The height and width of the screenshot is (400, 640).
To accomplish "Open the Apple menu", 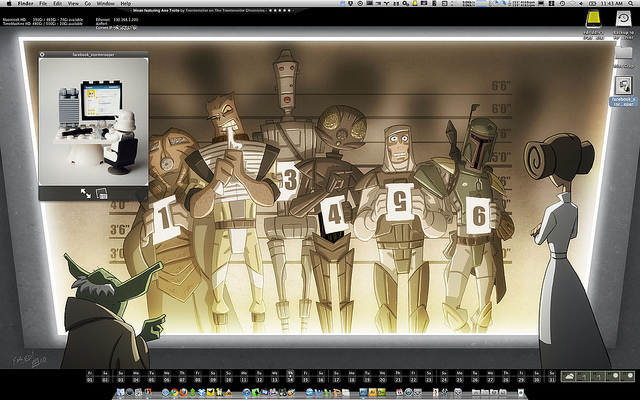I will [x=9, y=3].
